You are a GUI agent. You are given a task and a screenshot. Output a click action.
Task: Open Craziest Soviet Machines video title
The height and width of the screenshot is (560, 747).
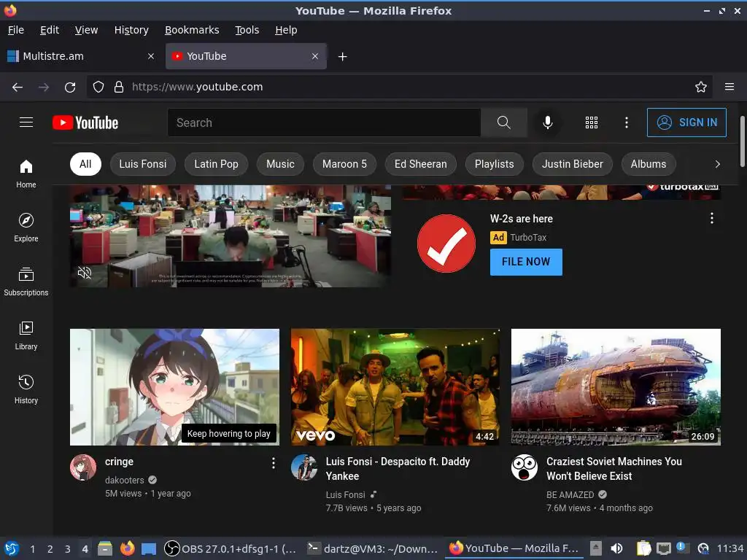pyautogui.click(x=614, y=469)
